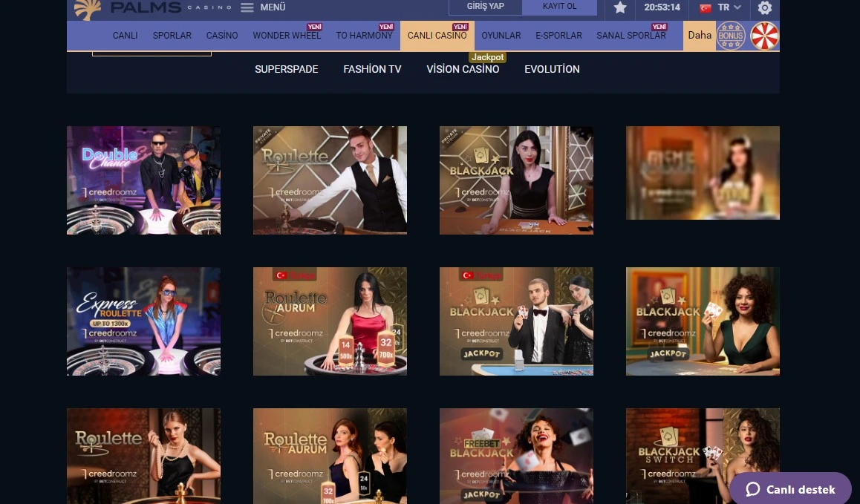This screenshot has height=504, width=860.
Task: Filter by EVOLUTİON provider
Action: coord(552,70)
